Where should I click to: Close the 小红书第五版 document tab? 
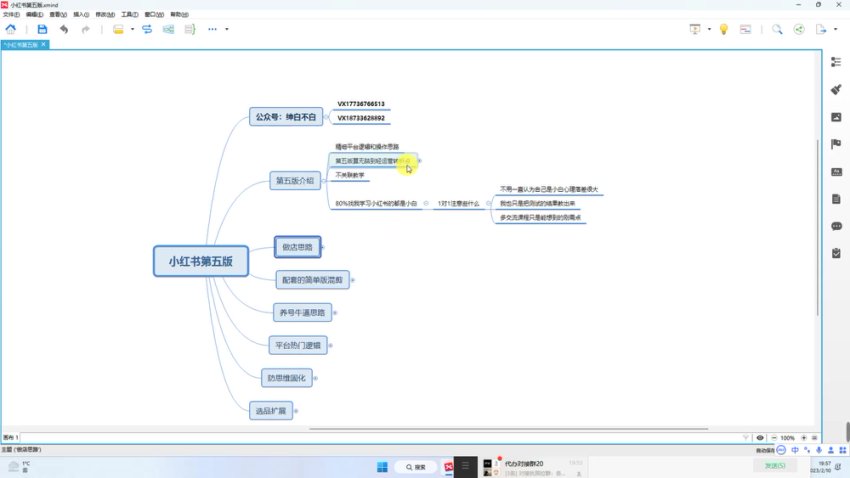click(x=44, y=44)
